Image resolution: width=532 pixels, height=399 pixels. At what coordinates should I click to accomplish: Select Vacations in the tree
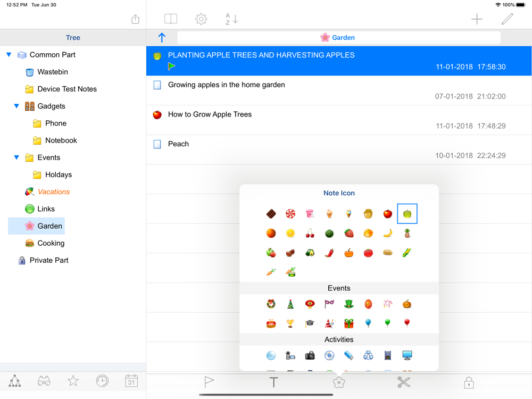pos(47,192)
